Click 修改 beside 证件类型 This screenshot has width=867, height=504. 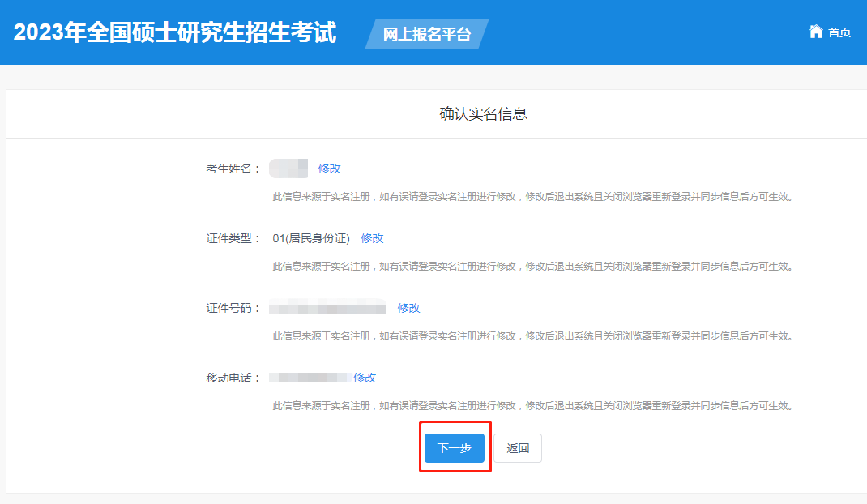click(x=372, y=238)
